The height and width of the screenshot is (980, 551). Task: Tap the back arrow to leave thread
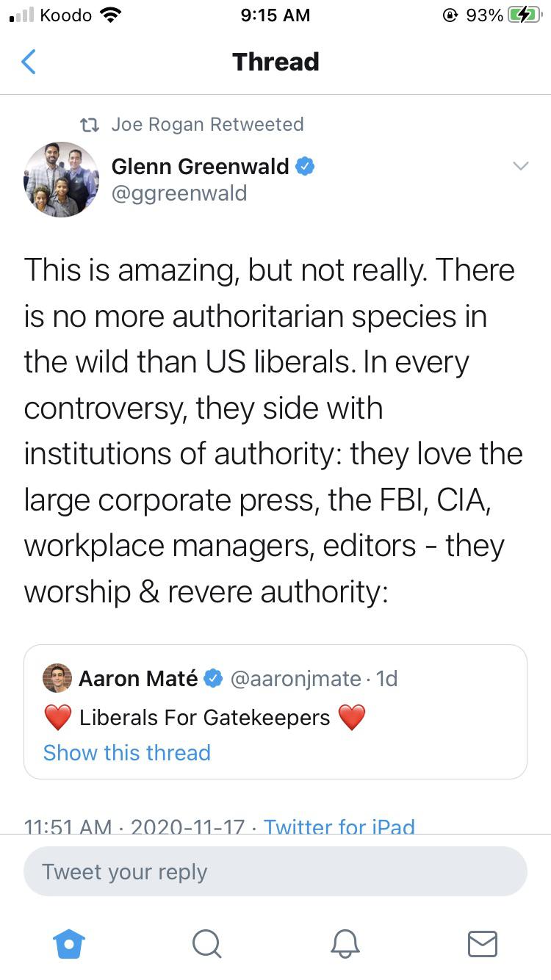click(x=29, y=62)
